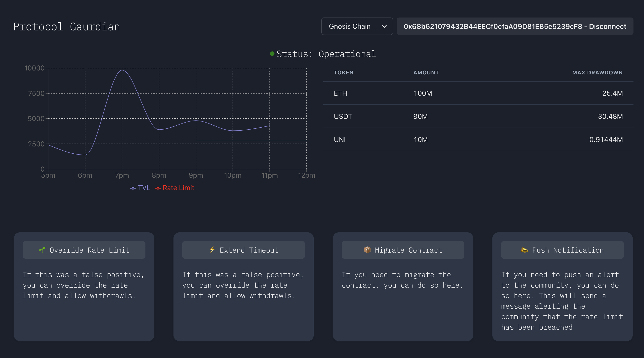Toggle TVL series via legend label
This screenshot has height=358, width=644.
[x=144, y=188]
